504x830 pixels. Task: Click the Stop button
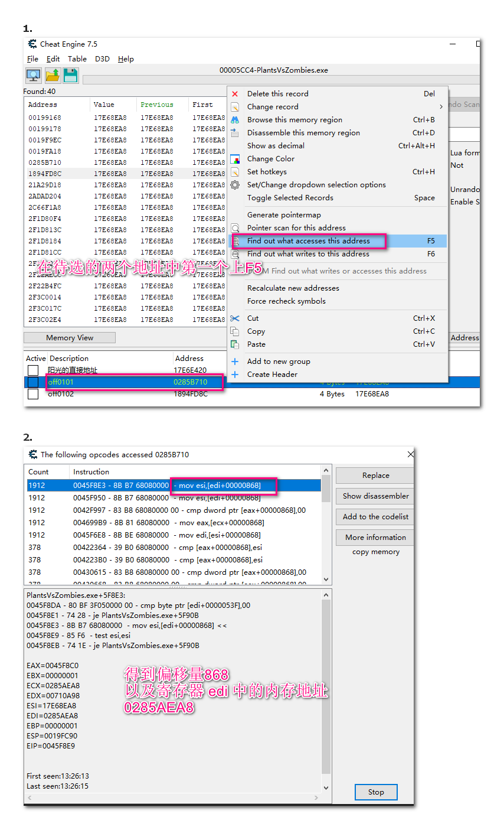point(376,792)
